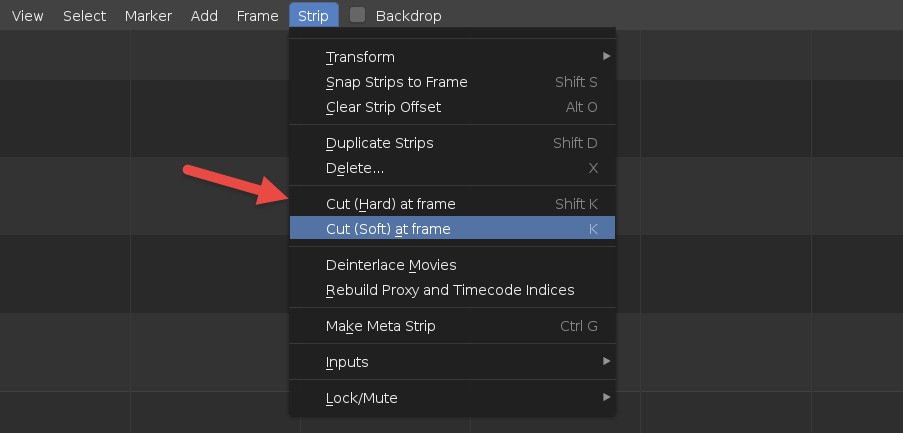
Task: Open the Select menu
Action: tap(84, 16)
